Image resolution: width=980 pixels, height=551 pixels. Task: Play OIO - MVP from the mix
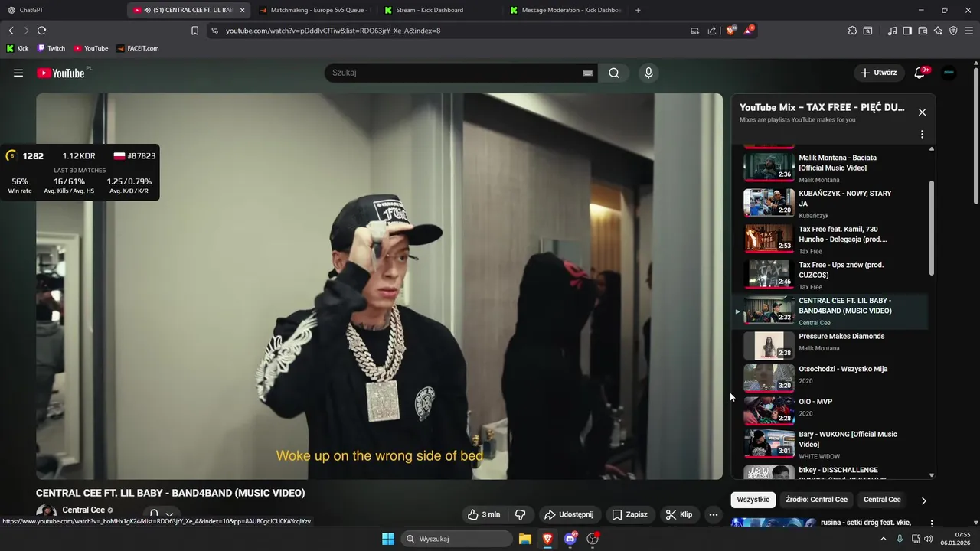point(831,411)
